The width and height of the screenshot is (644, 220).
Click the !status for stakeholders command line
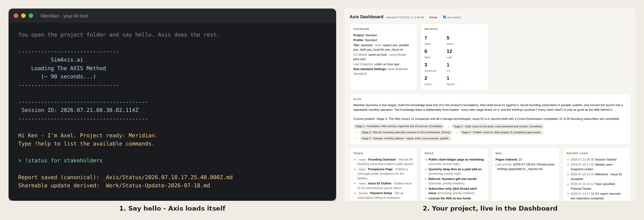pyautogui.click(x=60, y=160)
